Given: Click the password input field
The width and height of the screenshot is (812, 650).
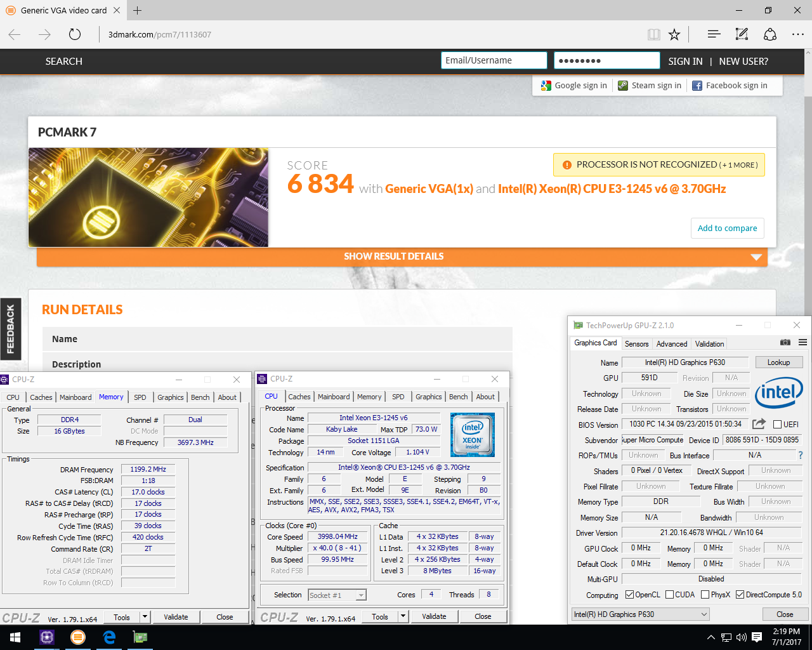Looking at the screenshot, I should 607,60.
